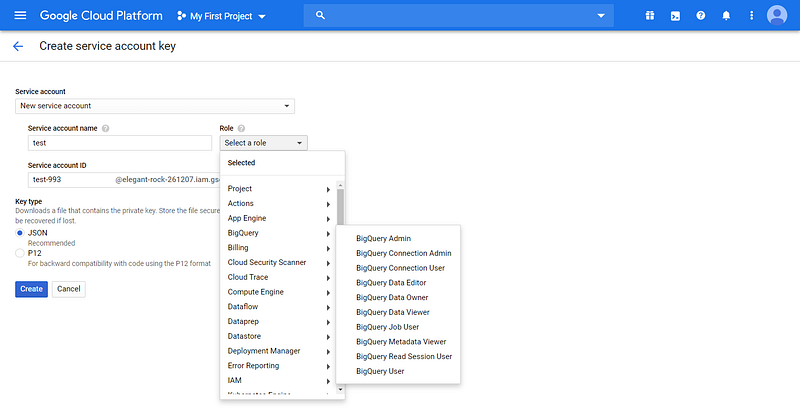Expand the Actions role category
The height and width of the screenshot is (414, 800).
(279, 204)
